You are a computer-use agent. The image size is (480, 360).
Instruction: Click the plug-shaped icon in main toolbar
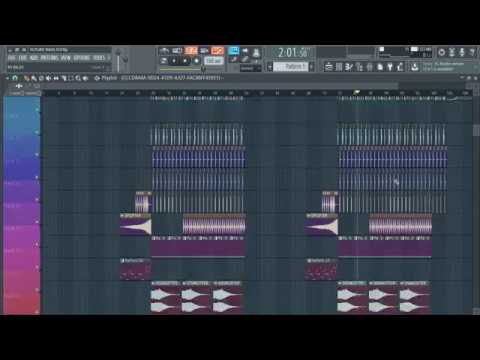pyautogui.click(x=390, y=67)
